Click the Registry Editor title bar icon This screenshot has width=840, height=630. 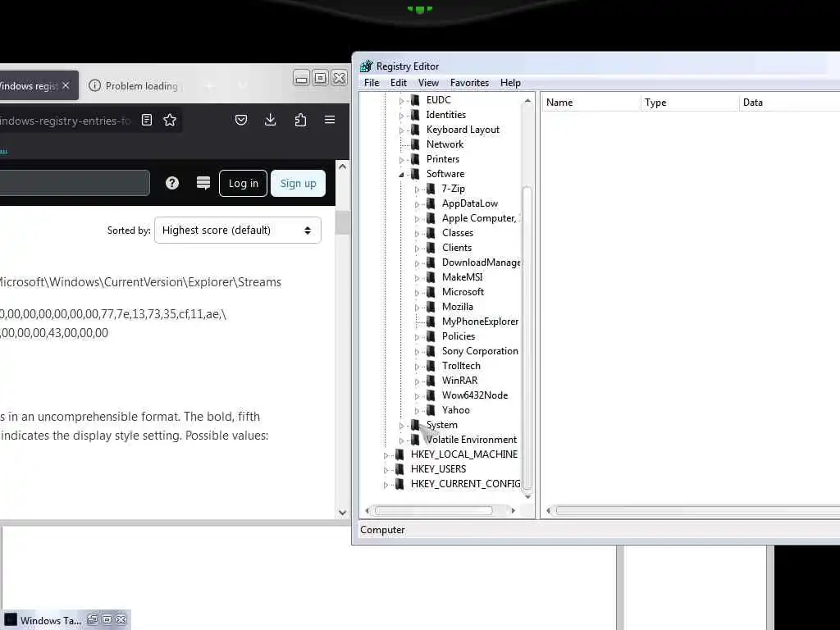(367, 66)
